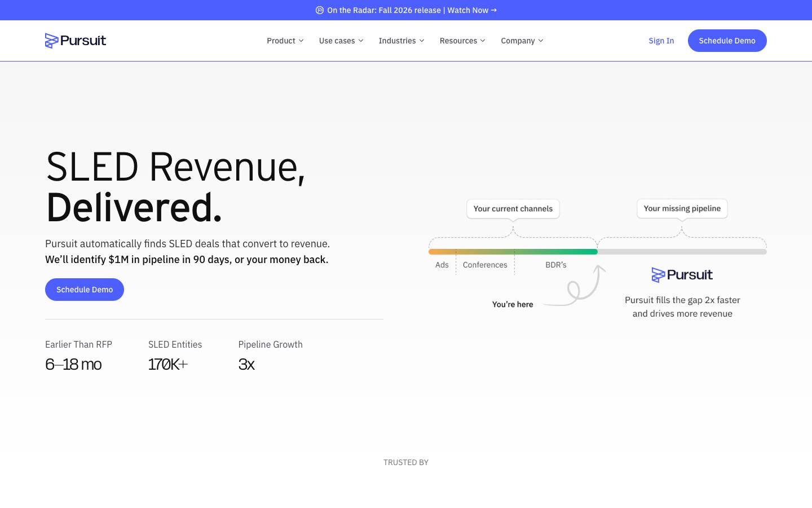Click the 'SLED Entities' label
Image resolution: width=812 pixels, height=508 pixels.
click(x=175, y=344)
